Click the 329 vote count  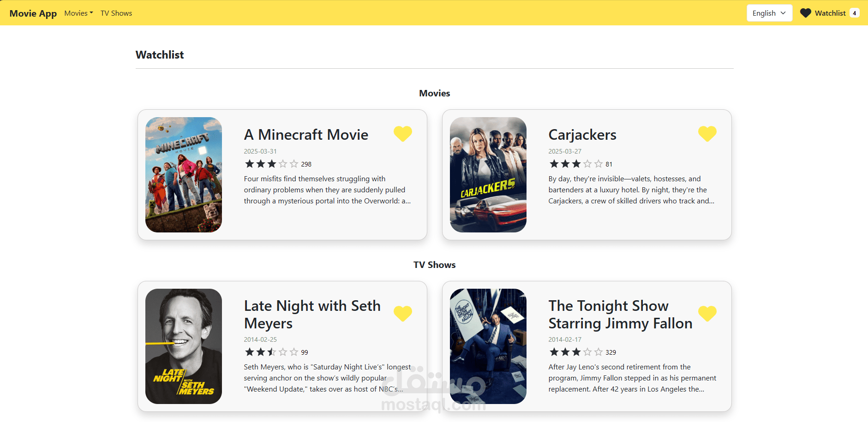coord(611,352)
